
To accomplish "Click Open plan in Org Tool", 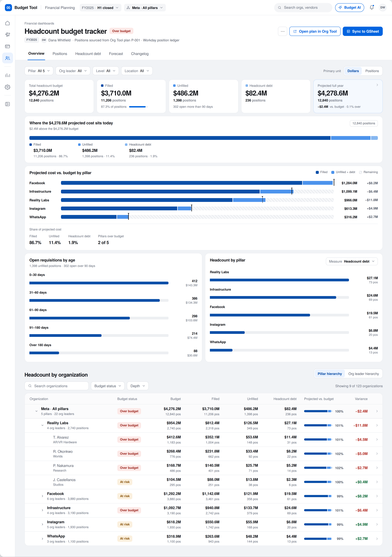I will click(315, 31).
